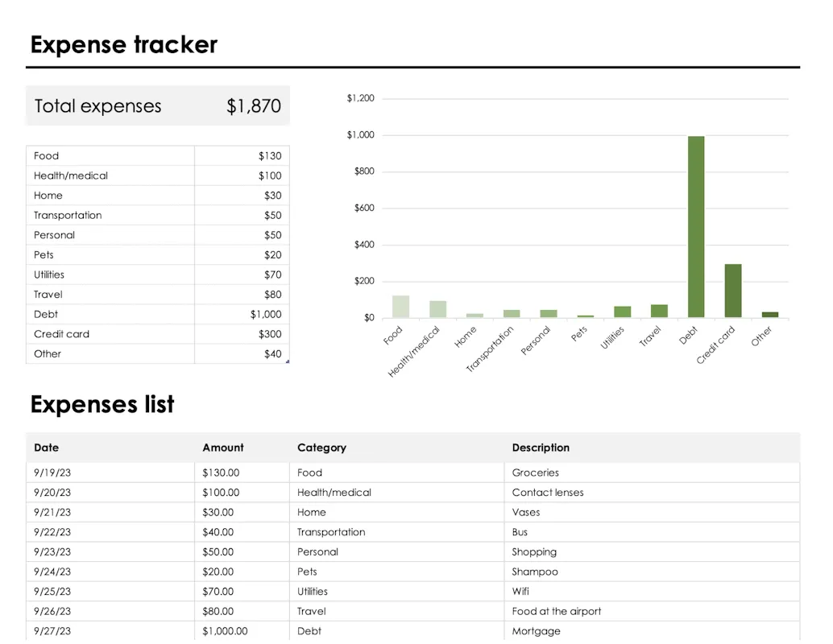Click the Contact lenses description cell

pos(652,492)
